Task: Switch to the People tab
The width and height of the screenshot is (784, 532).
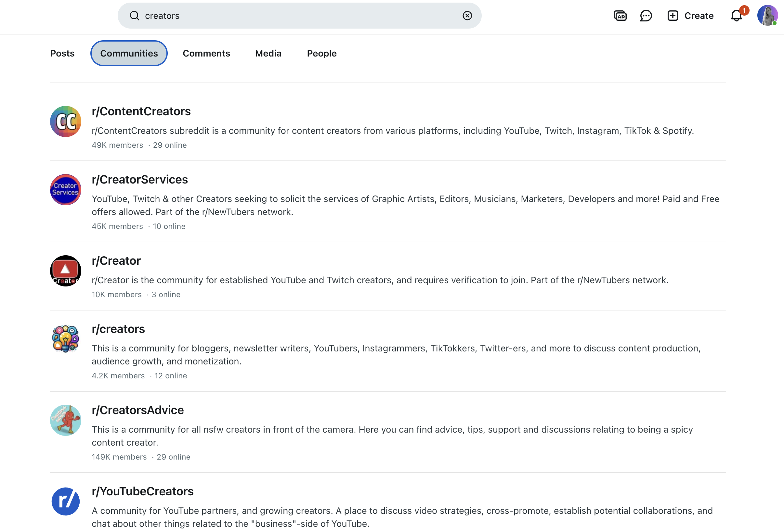Action: [x=321, y=53]
